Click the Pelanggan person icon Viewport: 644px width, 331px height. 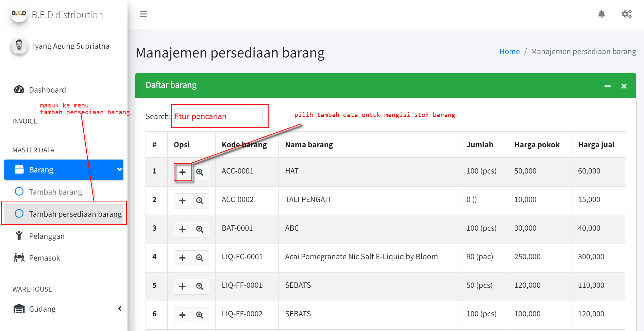point(19,235)
